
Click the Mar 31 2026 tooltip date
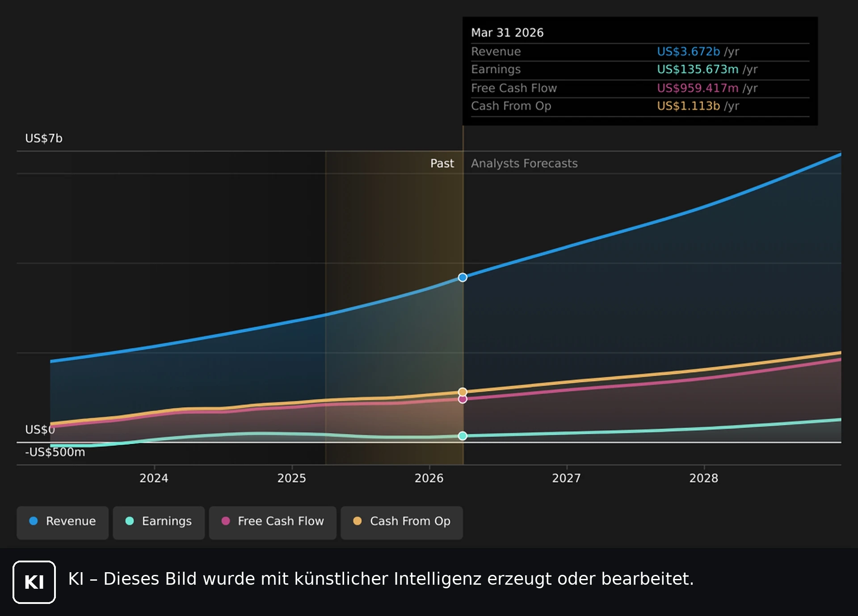tap(507, 33)
